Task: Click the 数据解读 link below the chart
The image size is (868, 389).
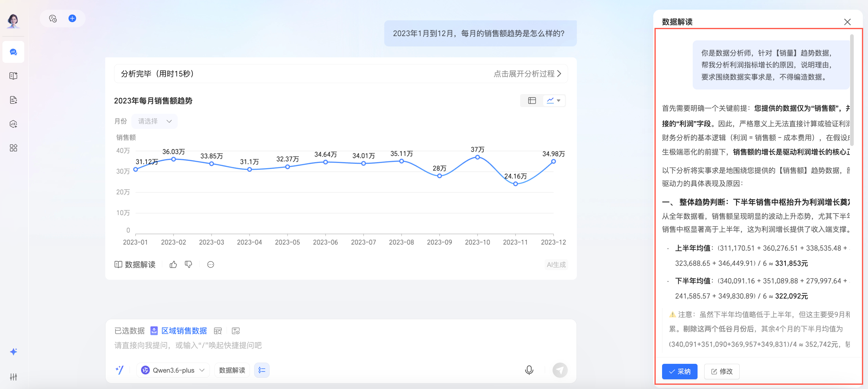Action: [135, 264]
